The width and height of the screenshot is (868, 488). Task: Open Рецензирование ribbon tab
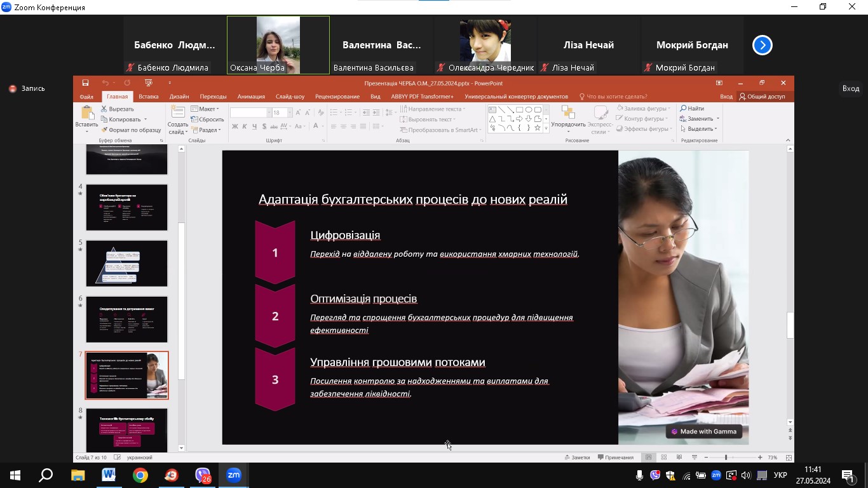click(x=337, y=97)
